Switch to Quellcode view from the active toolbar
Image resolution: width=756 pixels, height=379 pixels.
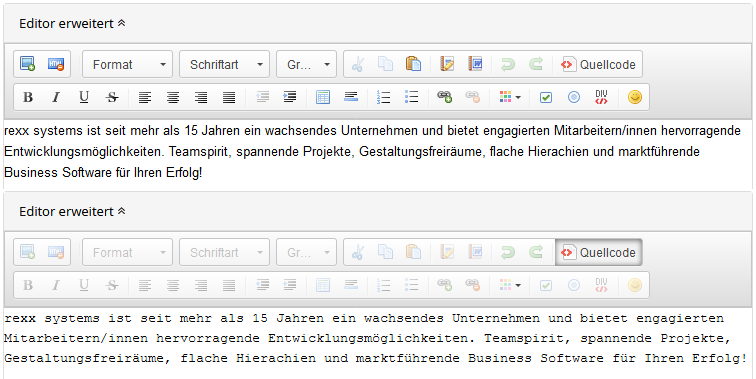(598, 64)
